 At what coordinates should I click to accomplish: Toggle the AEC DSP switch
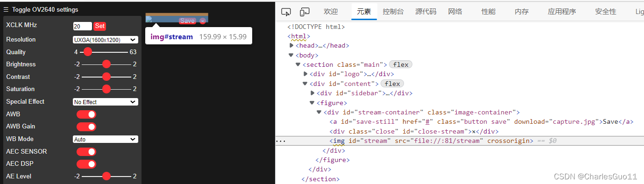[x=86, y=164]
